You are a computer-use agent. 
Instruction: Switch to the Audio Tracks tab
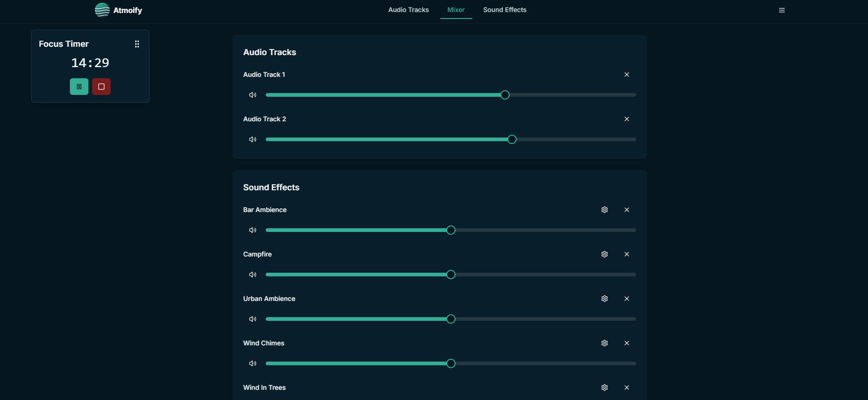click(408, 10)
